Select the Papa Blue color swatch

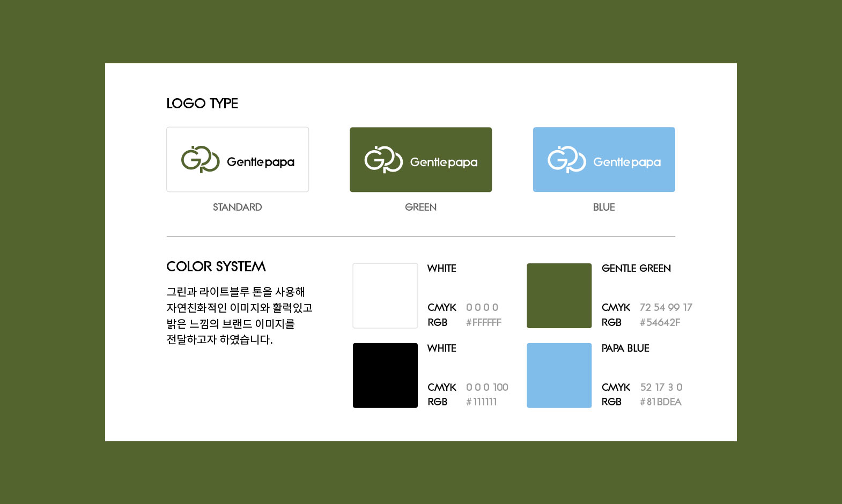click(x=559, y=375)
